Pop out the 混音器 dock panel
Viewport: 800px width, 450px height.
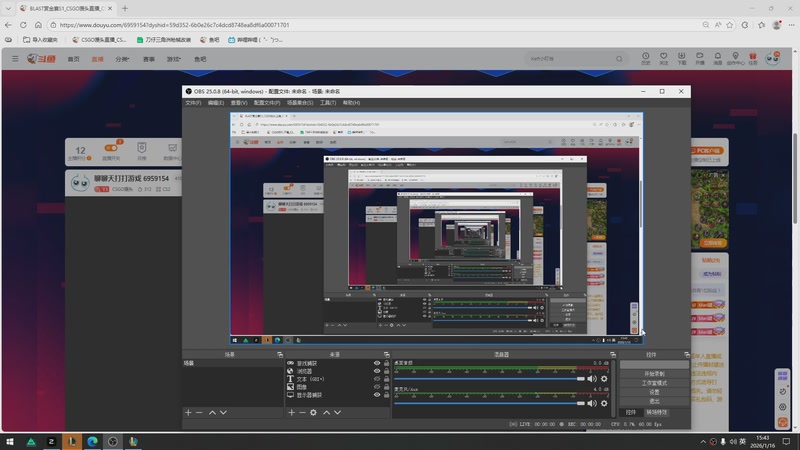click(x=613, y=354)
